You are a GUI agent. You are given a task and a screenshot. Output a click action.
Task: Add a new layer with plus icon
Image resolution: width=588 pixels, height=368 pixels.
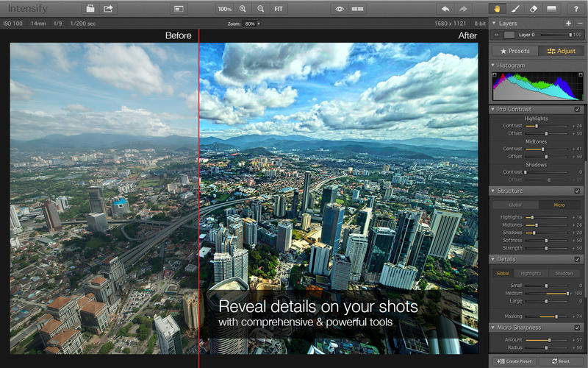[568, 24]
